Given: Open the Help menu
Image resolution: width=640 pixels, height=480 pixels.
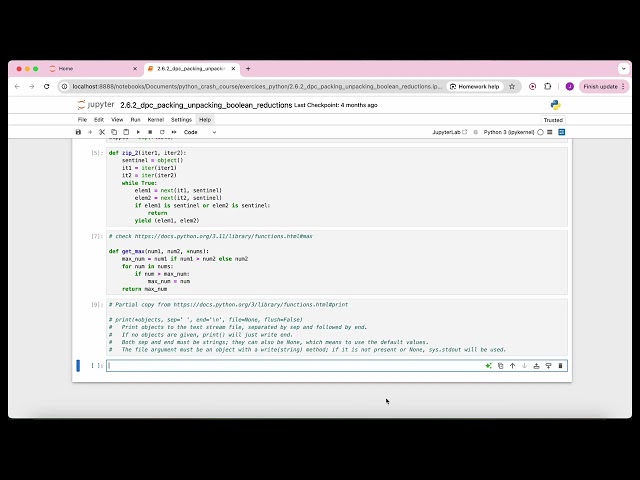Looking at the screenshot, I should [x=205, y=120].
